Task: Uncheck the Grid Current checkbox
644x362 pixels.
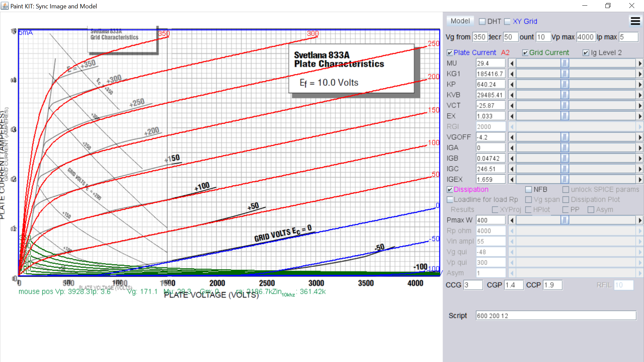Action: coord(525,53)
